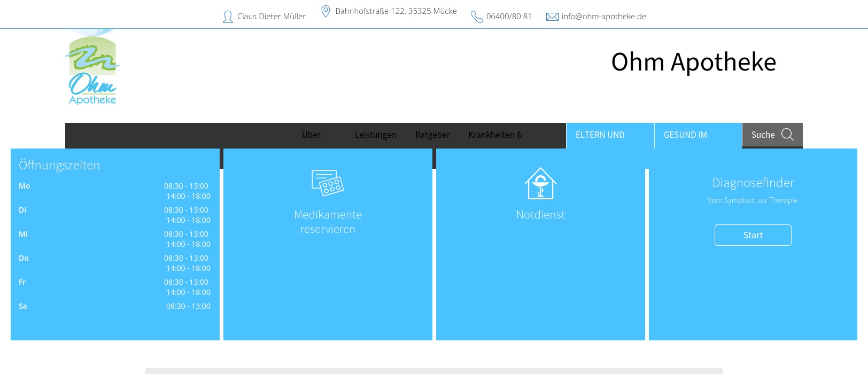
Task: Click the Notdienst pharmacy house icon
Action: click(x=540, y=183)
